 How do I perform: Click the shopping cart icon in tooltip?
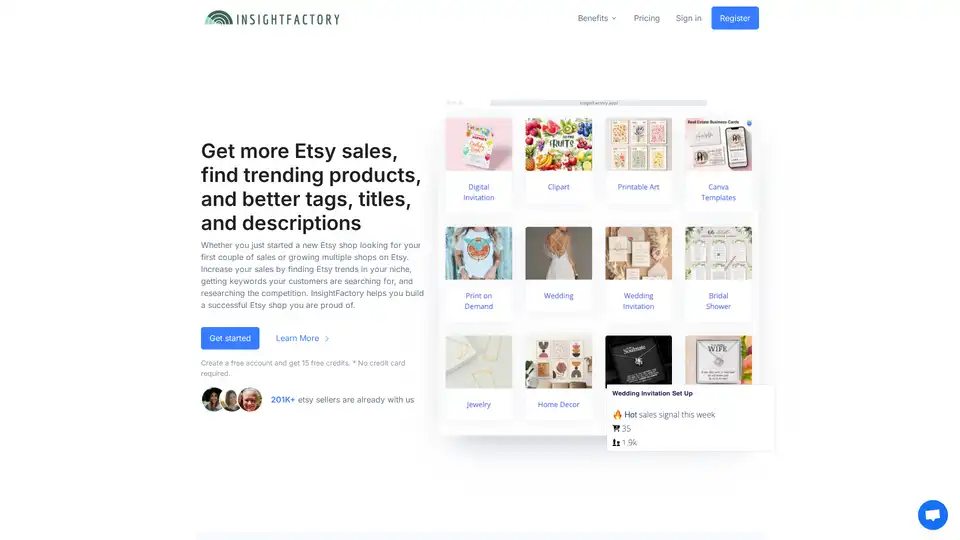(616, 429)
